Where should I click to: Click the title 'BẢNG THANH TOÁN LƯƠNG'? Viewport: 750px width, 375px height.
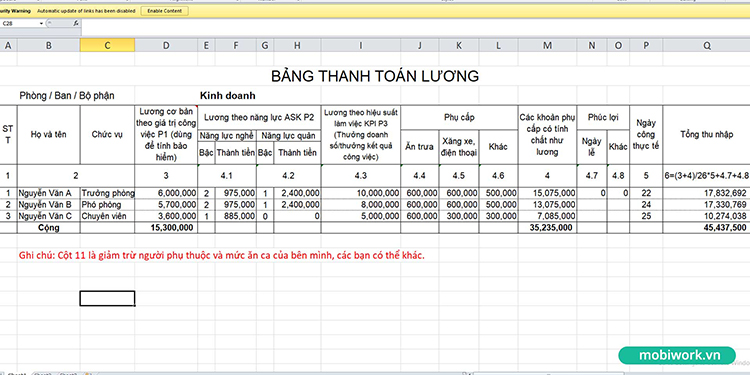click(x=375, y=76)
